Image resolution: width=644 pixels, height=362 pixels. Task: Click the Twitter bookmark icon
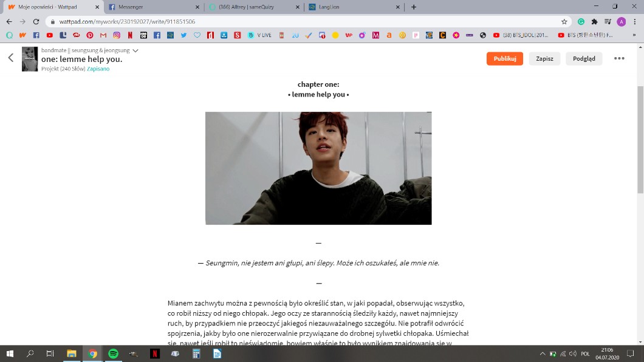(x=183, y=35)
